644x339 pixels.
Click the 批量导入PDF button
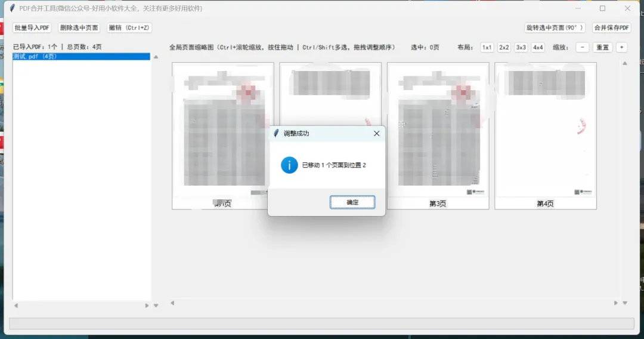point(32,27)
